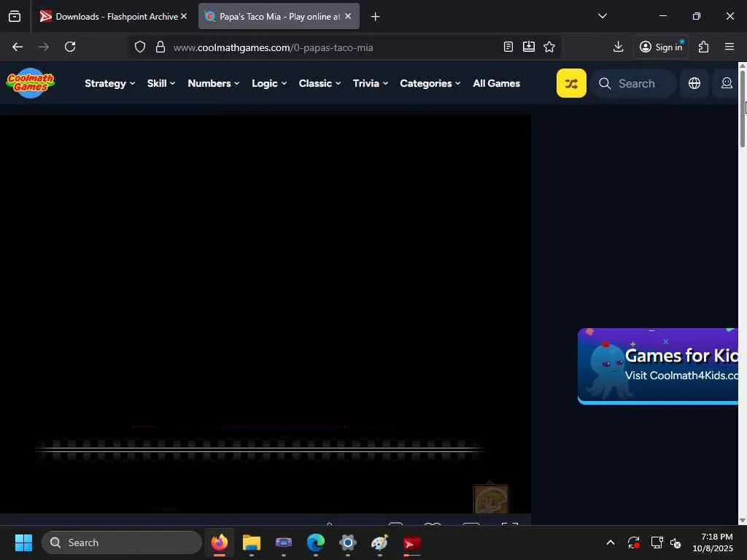The image size is (747, 560).
Task: Open the language globe selector
Action: point(694,83)
